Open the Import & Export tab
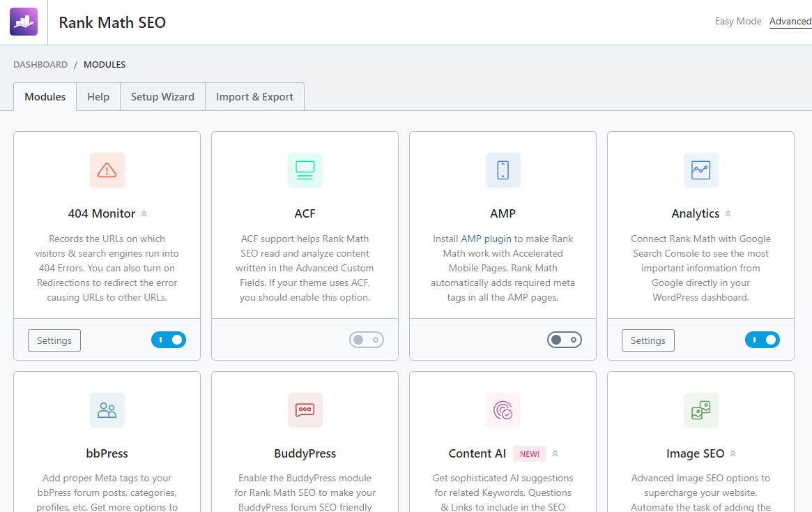This screenshot has width=812, height=512. point(254,97)
